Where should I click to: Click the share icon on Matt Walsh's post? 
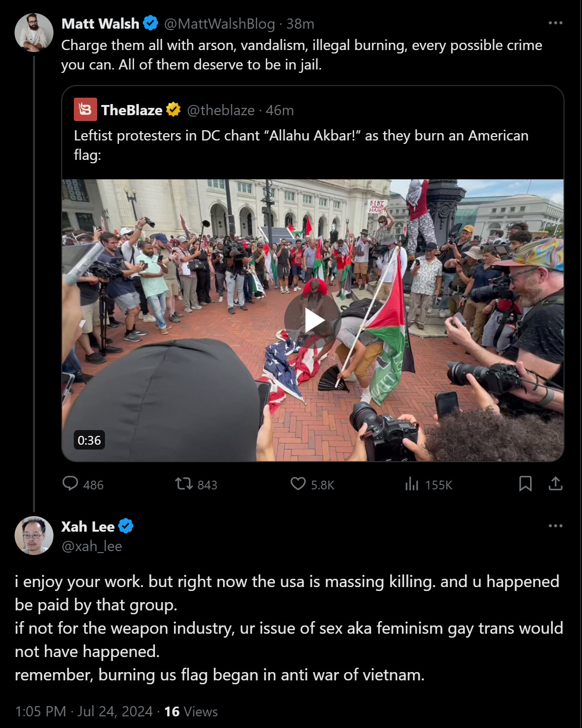[x=555, y=484]
